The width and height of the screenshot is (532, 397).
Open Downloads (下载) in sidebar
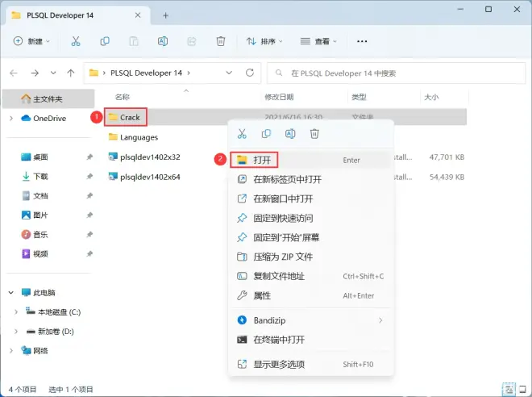click(40, 176)
